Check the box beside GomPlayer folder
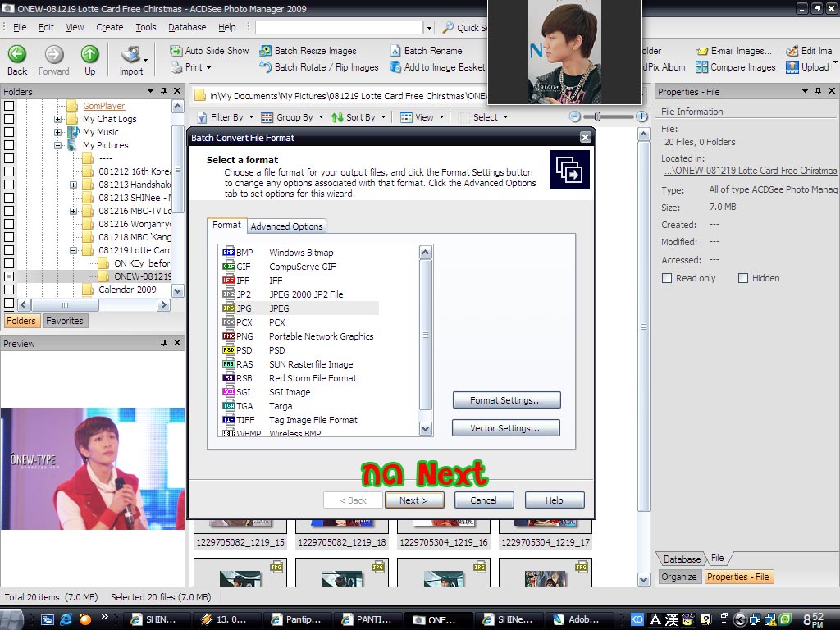Viewport: 840px width, 630px height. (9, 106)
